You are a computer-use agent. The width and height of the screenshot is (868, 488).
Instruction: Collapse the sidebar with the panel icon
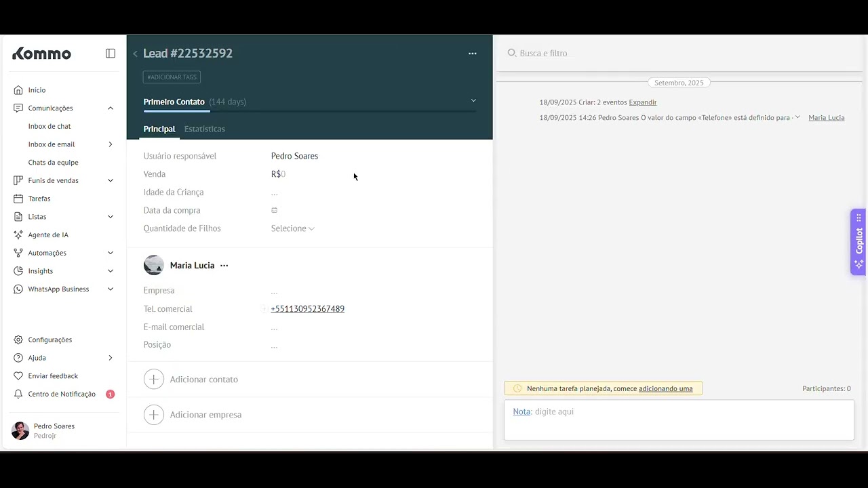[x=111, y=54]
